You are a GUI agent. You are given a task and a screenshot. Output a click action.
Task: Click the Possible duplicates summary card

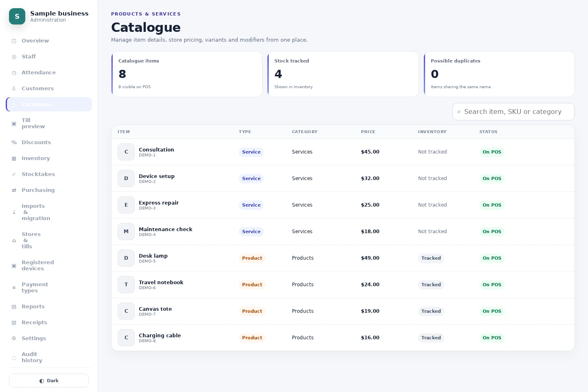tap(499, 74)
